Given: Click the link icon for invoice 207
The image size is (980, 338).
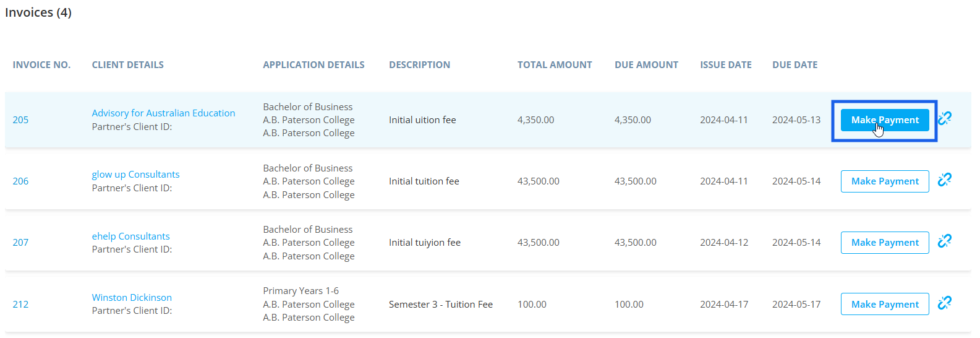Looking at the screenshot, I should pos(944,241).
